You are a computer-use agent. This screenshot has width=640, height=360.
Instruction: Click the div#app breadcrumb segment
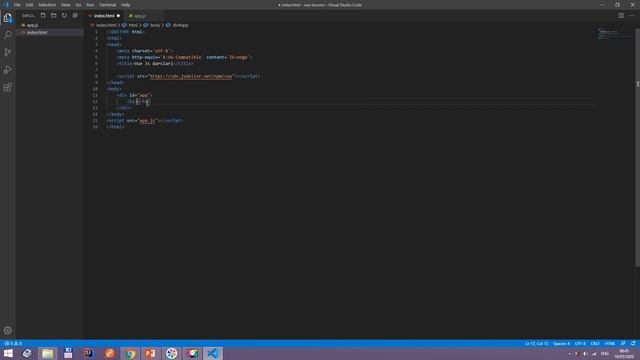(x=180, y=25)
